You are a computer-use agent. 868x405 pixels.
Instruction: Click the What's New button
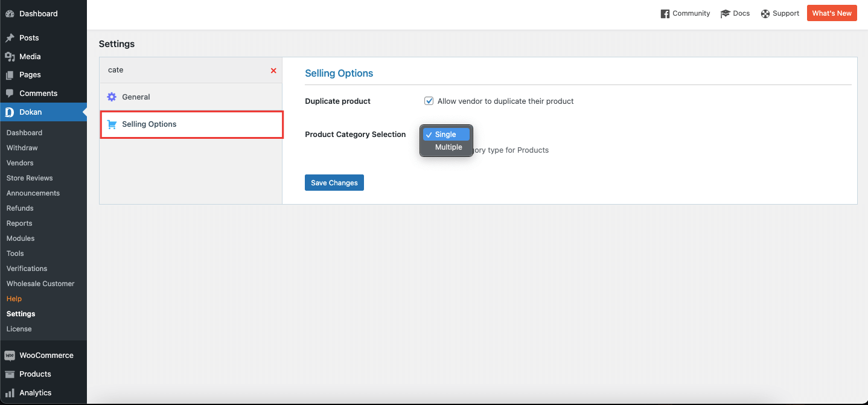coord(832,13)
